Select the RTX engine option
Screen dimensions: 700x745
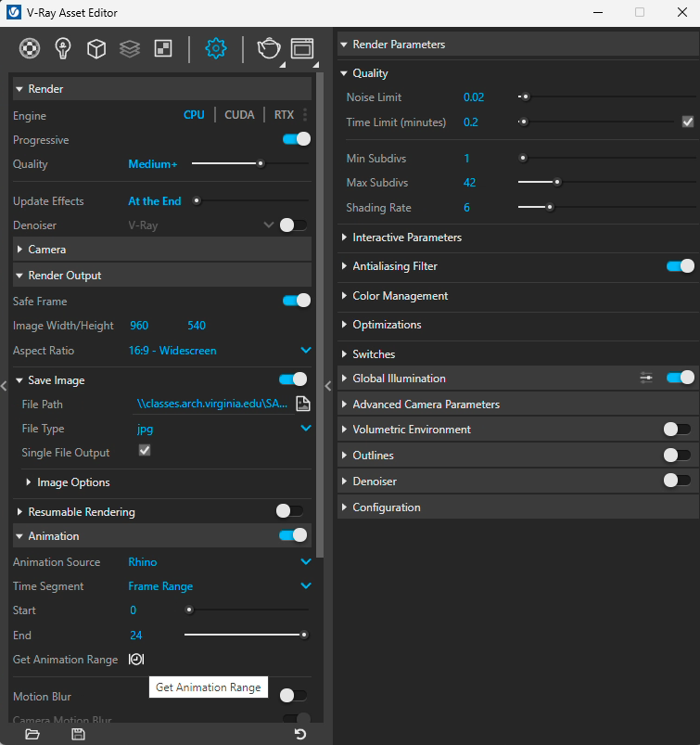(x=284, y=116)
